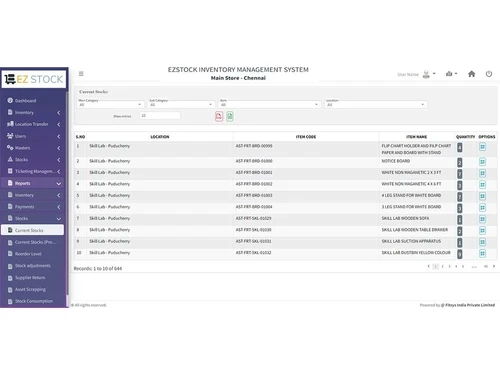Open options icon for WHITE NON MAGANETIC 2 X 3 FT

point(482,173)
